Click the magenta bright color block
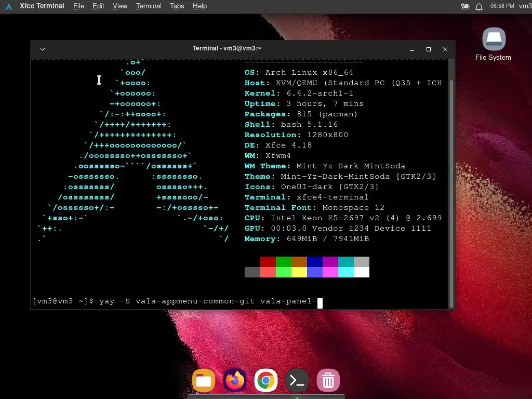532x399 pixels. tap(330, 272)
